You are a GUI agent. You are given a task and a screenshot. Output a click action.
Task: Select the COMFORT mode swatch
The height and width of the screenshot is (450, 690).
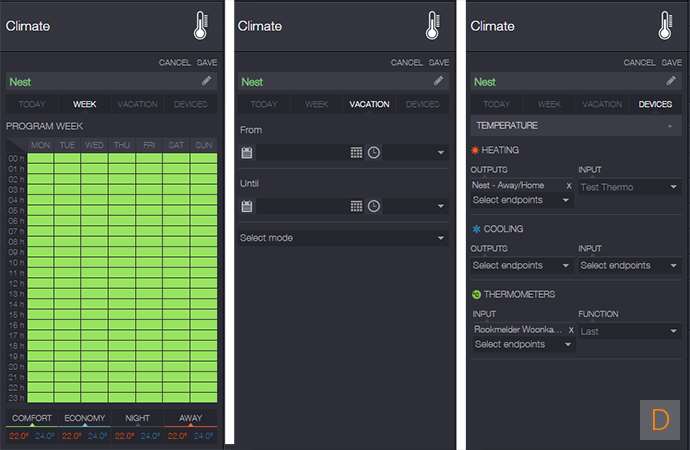32,418
